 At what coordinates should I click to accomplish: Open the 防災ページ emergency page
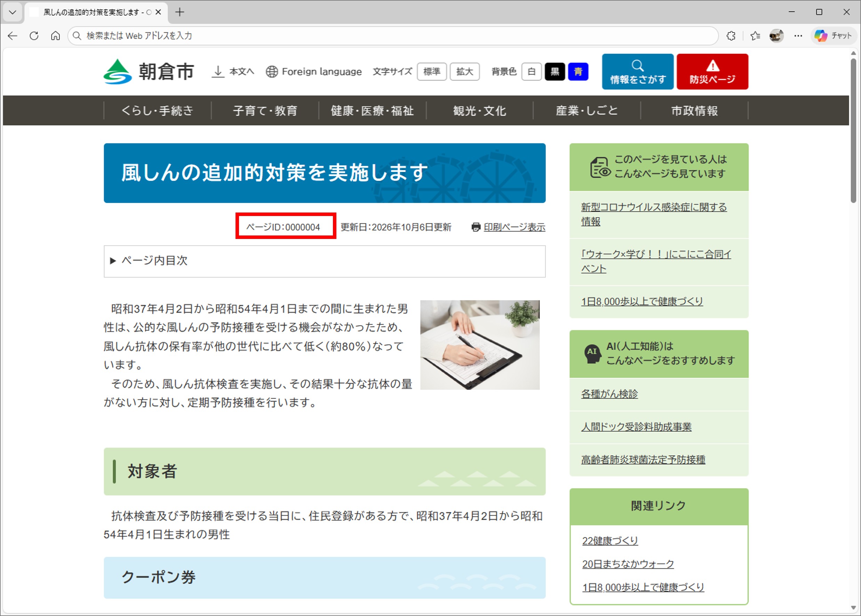pyautogui.click(x=712, y=71)
